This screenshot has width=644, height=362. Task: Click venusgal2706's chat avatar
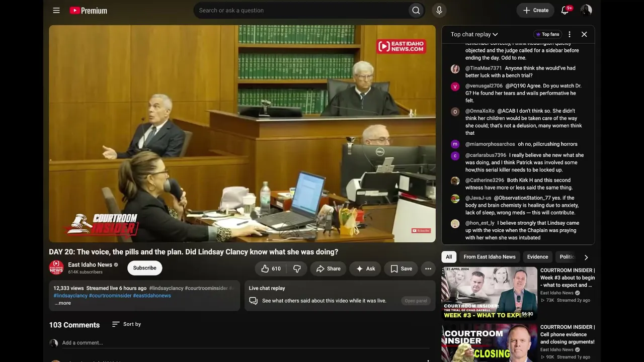455,86
